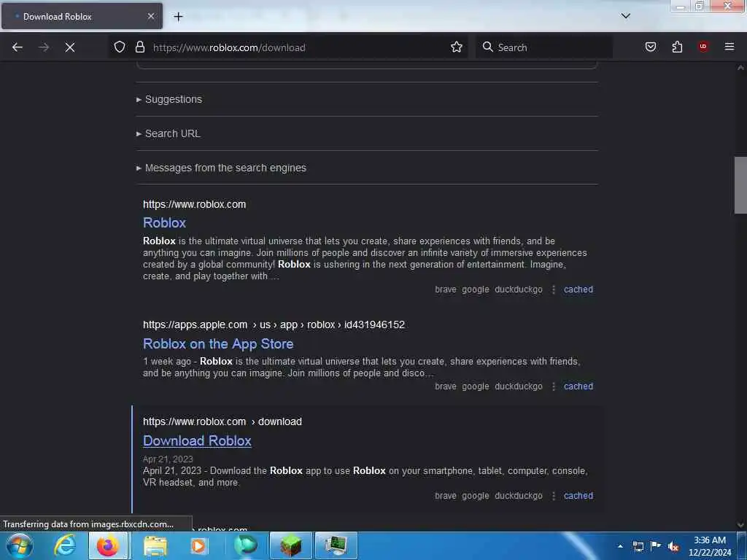Open the network tray icon
The width and height of the screenshot is (747, 560).
638,546
